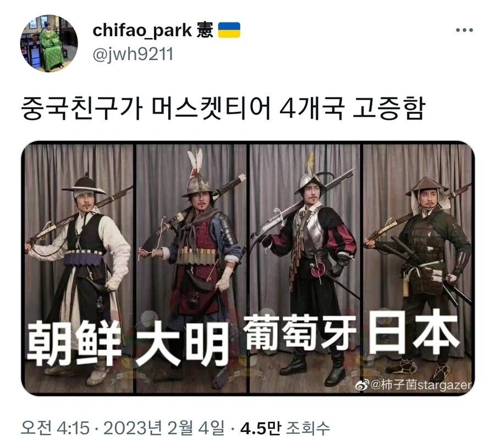Open the 日本 musketeer photo panel
Image resolution: width=495 pixels, height=448 pixels.
[x=417, y=268]
